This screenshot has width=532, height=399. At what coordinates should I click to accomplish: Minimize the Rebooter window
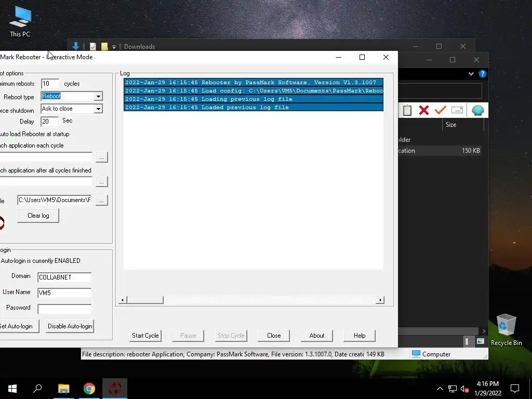point(339,57)
